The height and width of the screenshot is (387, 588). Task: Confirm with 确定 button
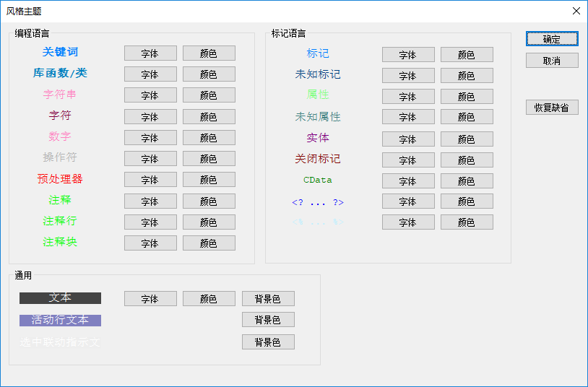552,39
